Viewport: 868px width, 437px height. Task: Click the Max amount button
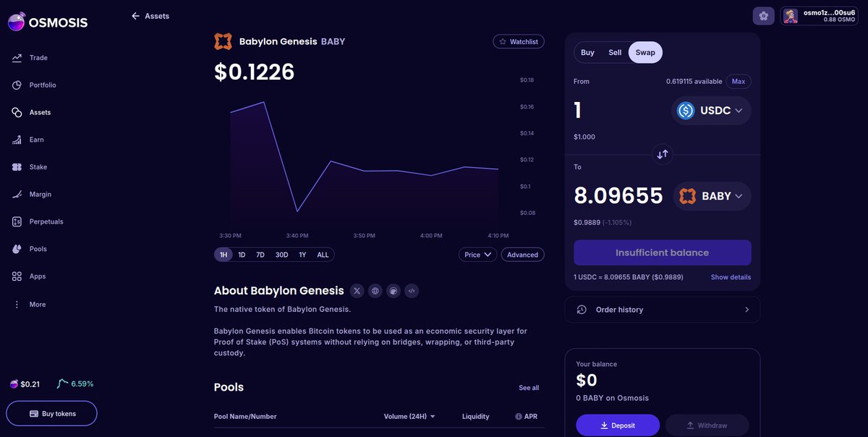[x=739, y=82]
